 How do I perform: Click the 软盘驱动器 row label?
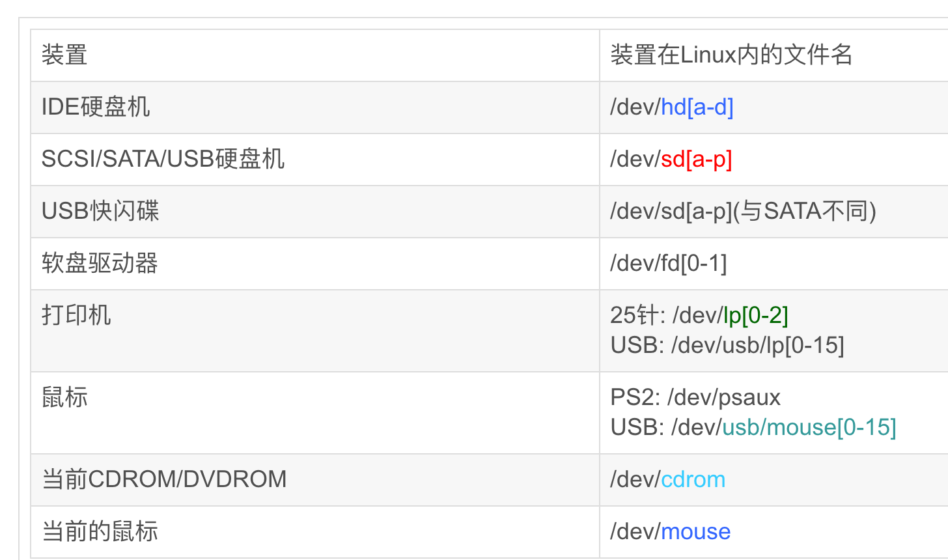click(x=100, y=263)
